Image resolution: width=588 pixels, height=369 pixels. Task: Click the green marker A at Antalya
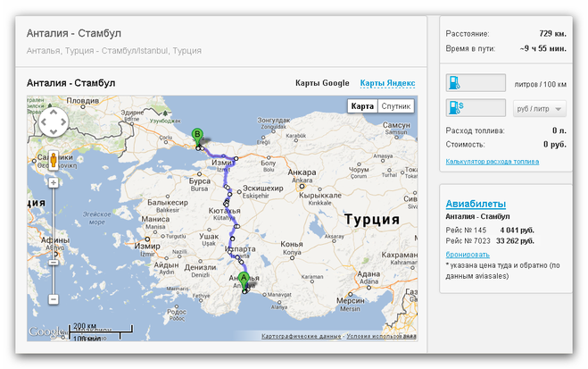pos(244,281)
